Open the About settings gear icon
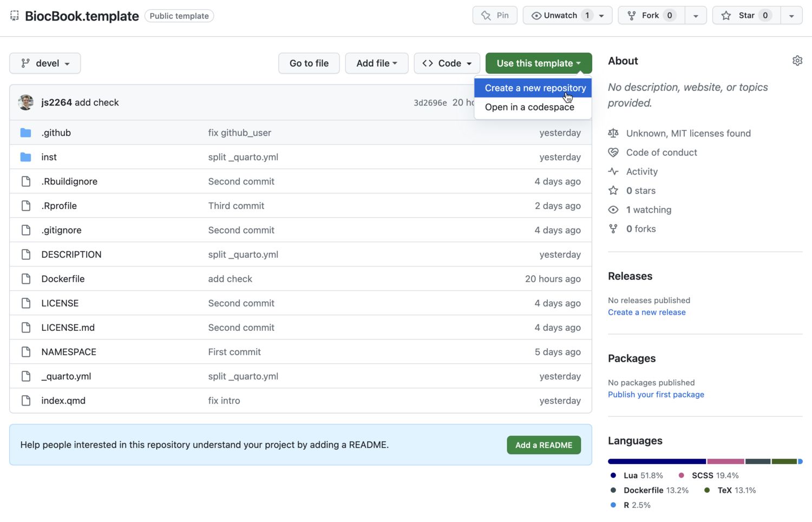Image resolution: width=812 pixels, height=522 pixels. 797,61
